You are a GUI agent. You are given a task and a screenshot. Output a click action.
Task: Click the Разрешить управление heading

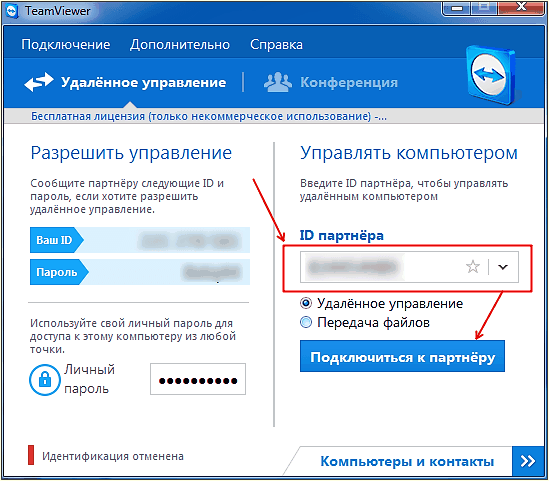point(131,153)
